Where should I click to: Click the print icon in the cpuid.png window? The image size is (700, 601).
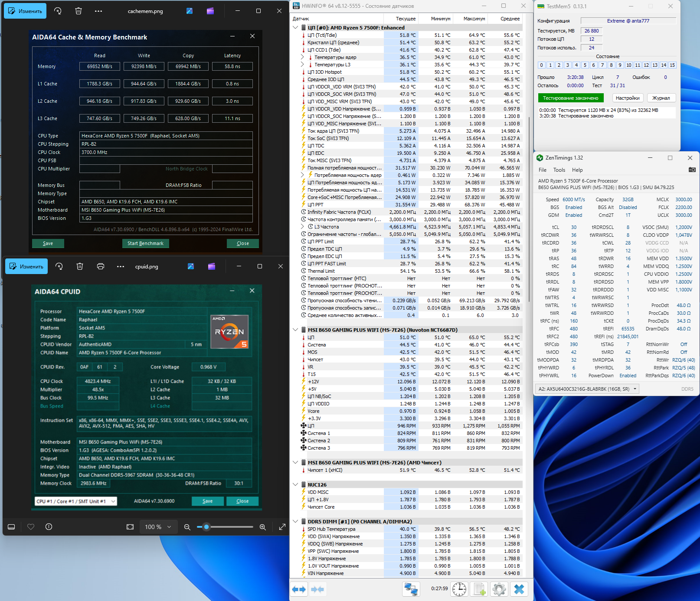[x=101, y=266]
